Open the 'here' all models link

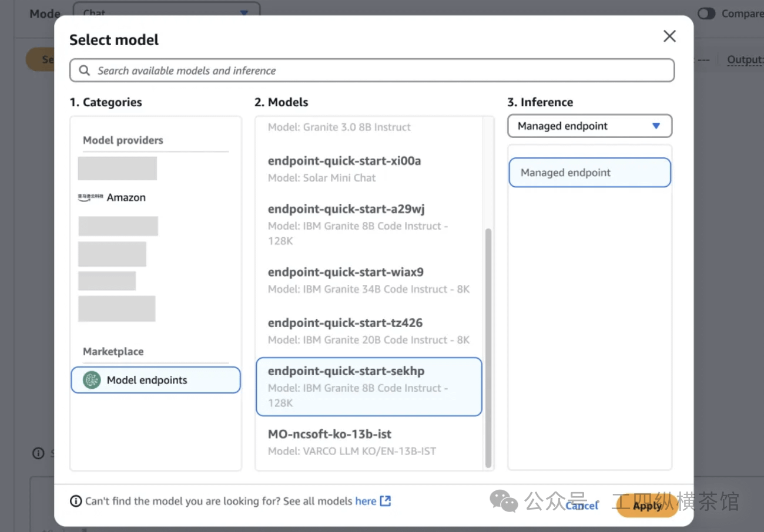click(x=366, y=501)
